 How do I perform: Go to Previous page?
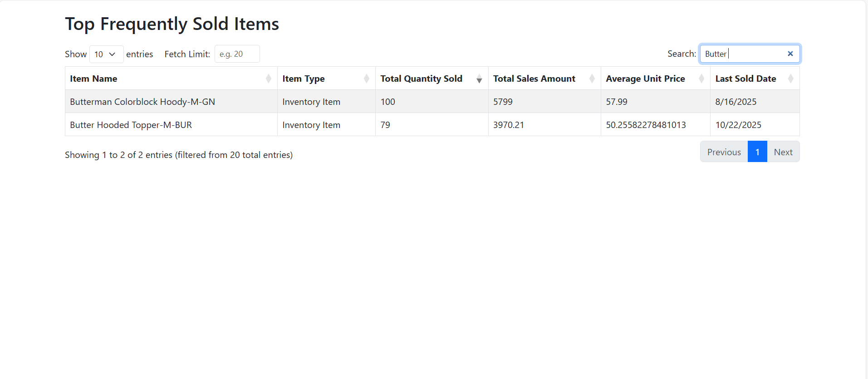(x=724, y=152)
